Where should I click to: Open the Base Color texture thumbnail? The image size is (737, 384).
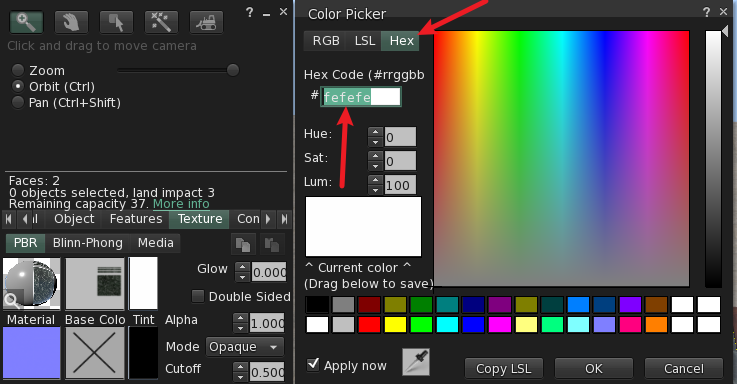(x=95, y=284)
